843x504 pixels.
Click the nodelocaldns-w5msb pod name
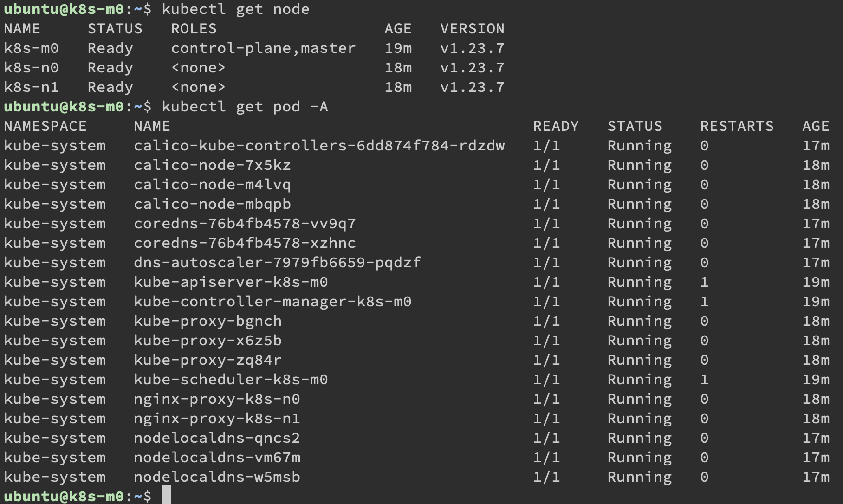[217, 477]
